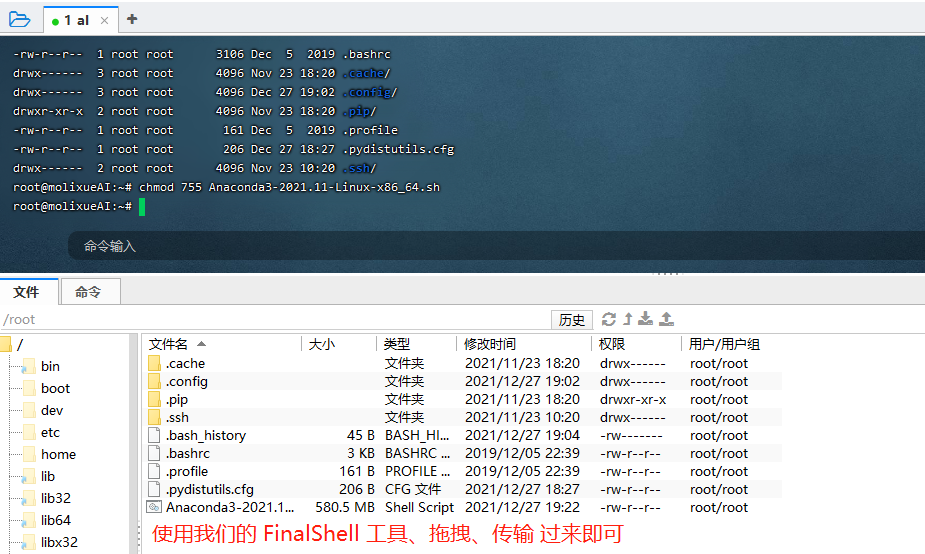Select home folder in tree

coord(58,454)
